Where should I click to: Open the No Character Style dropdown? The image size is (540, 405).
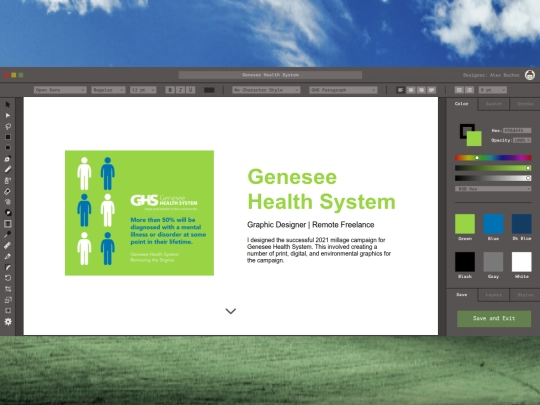click(266, 90)
